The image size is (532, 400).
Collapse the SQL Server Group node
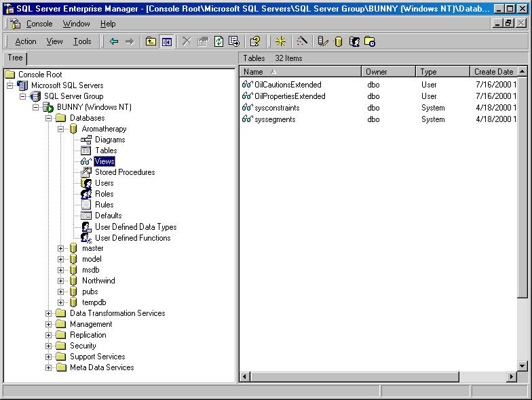point(23,96)
